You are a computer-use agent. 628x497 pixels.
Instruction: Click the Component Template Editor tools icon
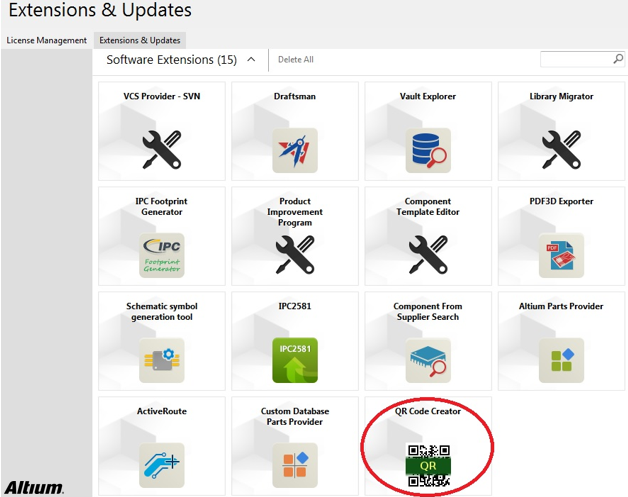coord(428,255)
